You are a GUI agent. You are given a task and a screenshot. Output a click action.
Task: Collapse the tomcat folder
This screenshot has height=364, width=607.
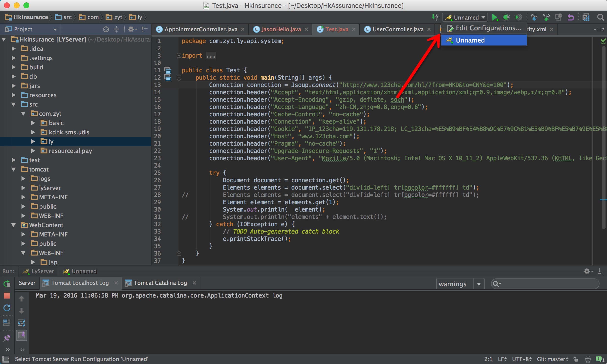(x=14, y=170)
